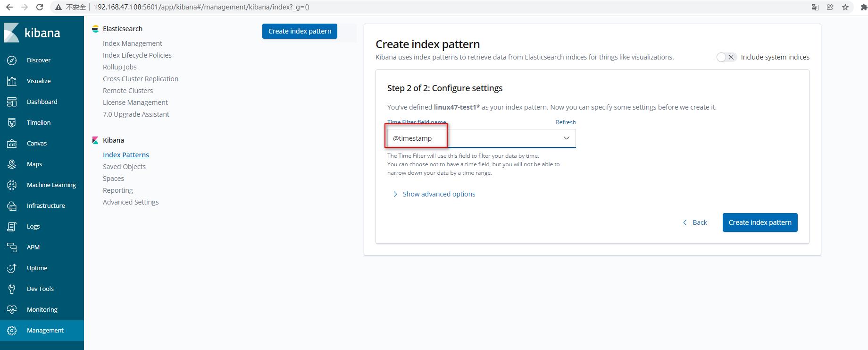Open Uptime via its sidebar icon
The width and height of the screenshot is (868, 350).
point(12,268)
